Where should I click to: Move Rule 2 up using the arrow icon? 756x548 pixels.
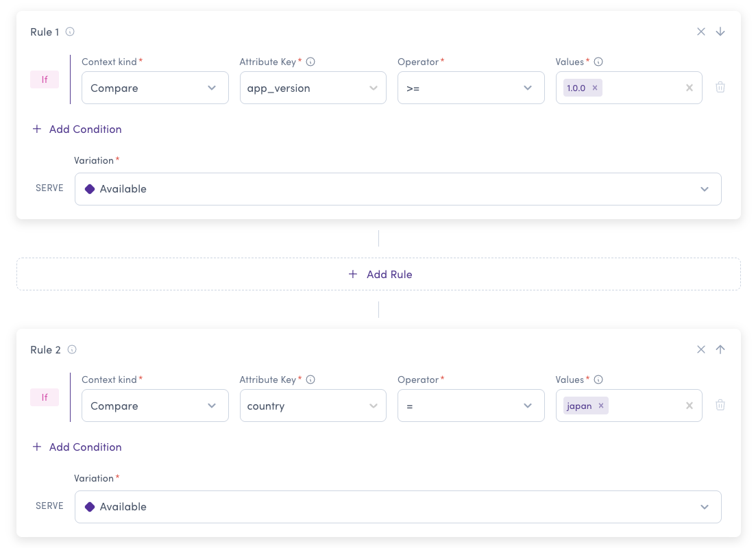point(720,349)
